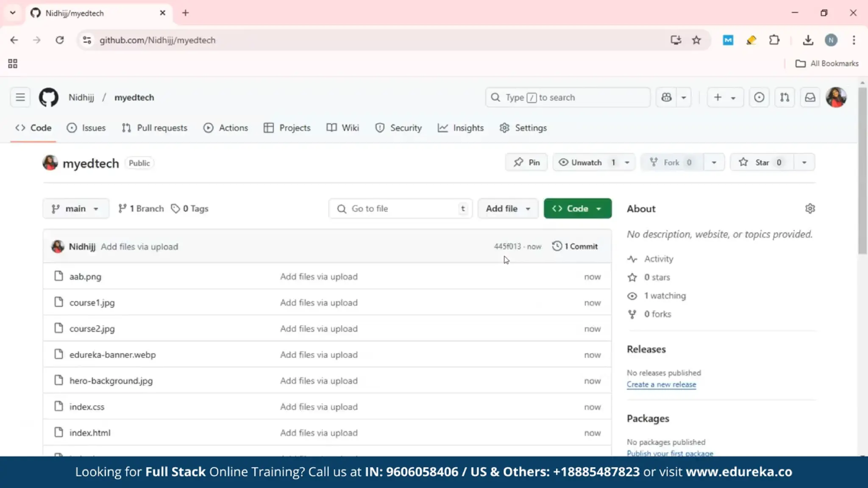Star the myedtech repository
The height and width of the screenshot is (488, 868).
(x=762, y=162)
